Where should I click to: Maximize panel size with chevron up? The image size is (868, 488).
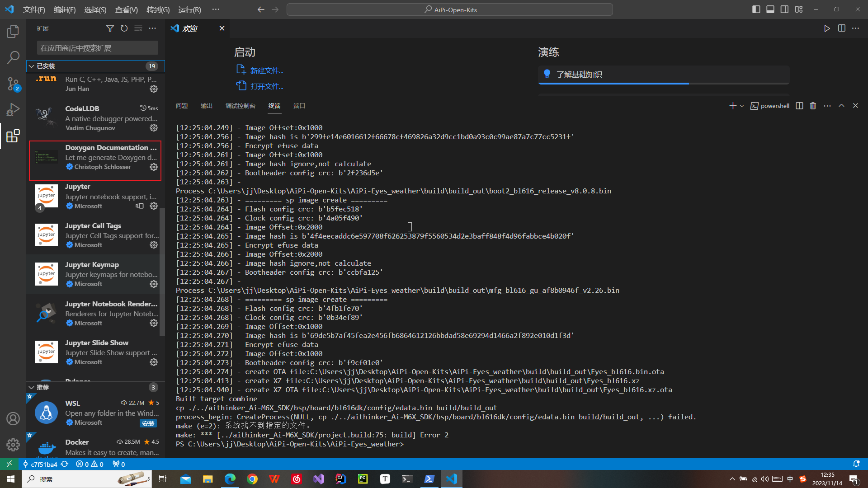[841, 106]
